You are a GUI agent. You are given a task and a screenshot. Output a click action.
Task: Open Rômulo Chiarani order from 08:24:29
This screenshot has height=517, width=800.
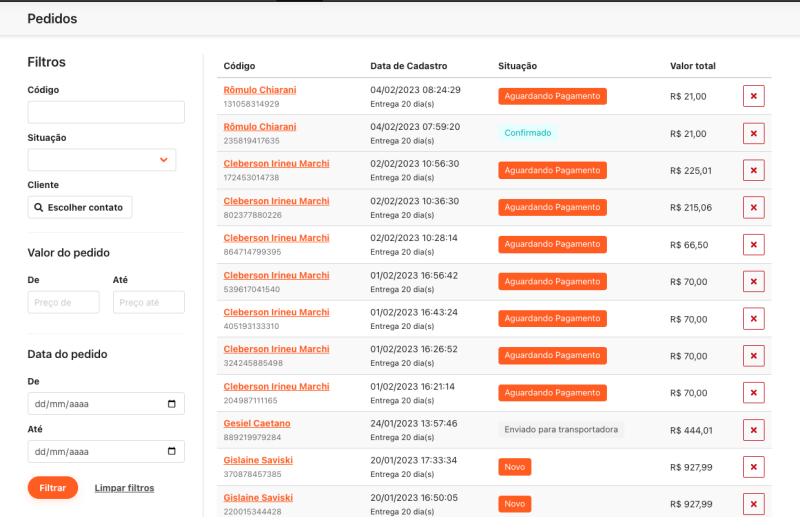coord(260,90)
